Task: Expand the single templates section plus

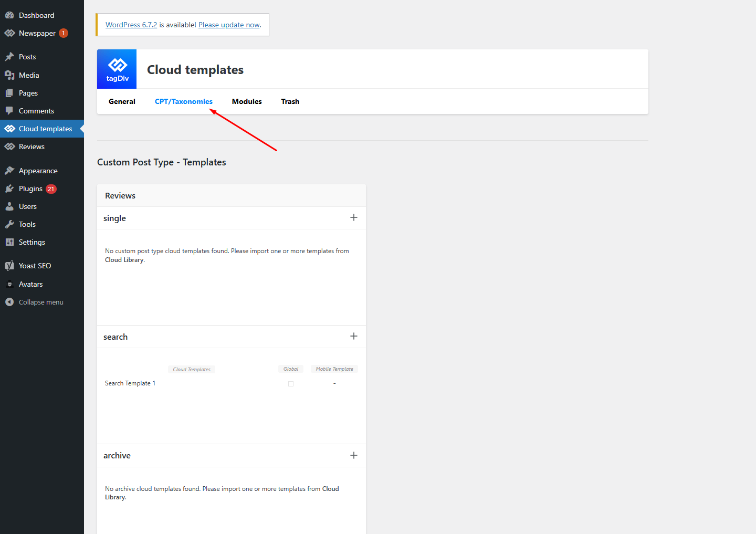Action: pyautogui.click(x=354, y=217)
